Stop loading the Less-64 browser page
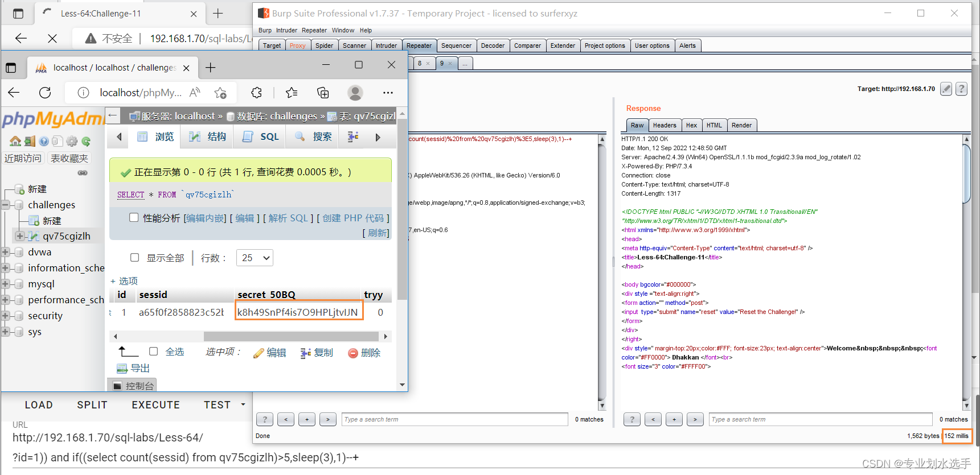980x475 pixels. point(52,38)
